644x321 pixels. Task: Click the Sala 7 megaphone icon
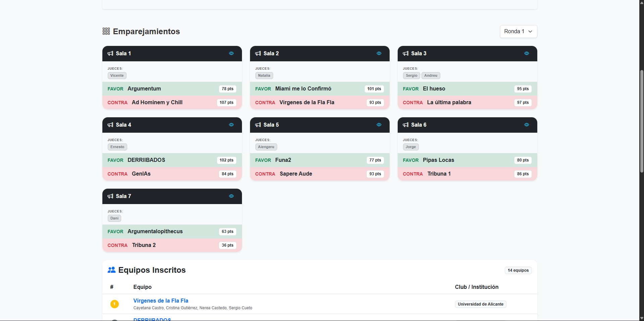pyautogui.click(x=110, y=196)
